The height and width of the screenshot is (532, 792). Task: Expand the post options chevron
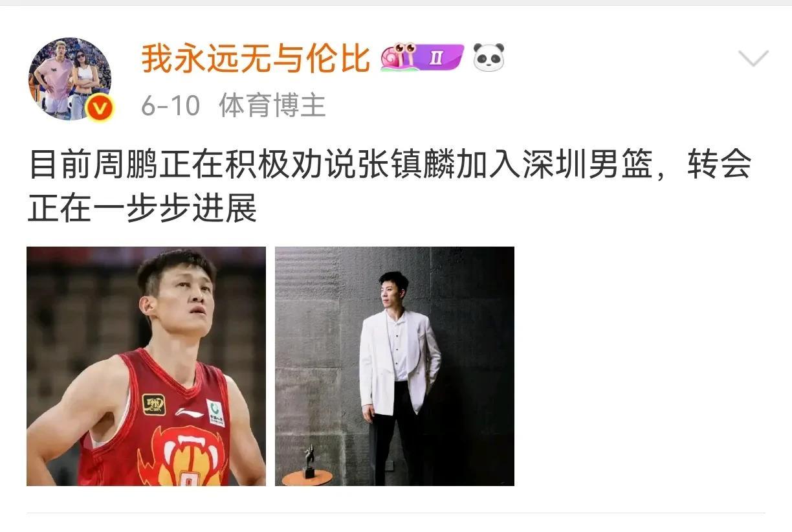click(753, 59)
